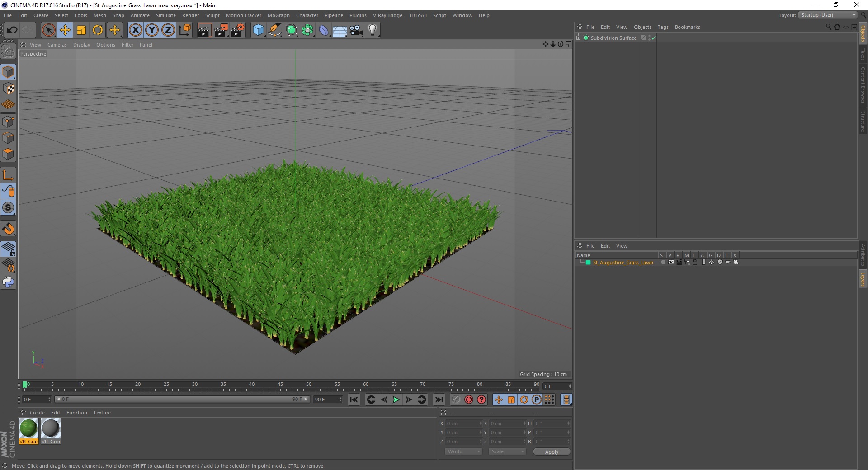Click the Undo arrow icon

point(12,30)
